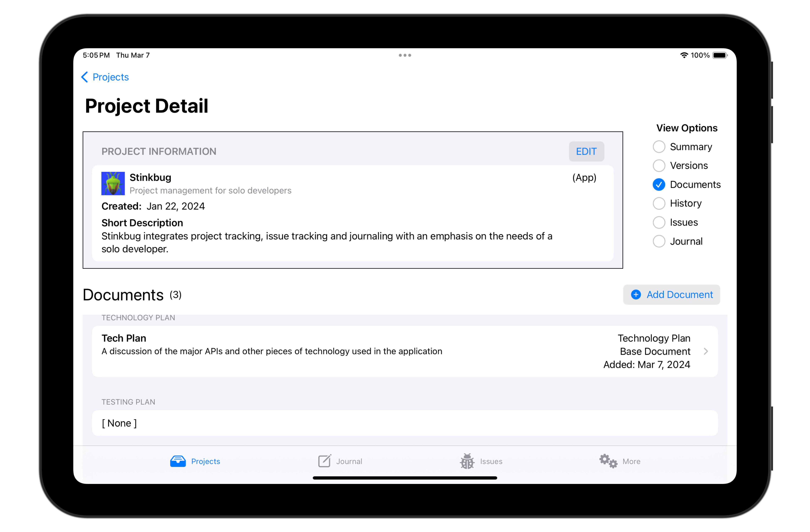Viewport: 810px width, 532px height.
Task: Go back via the Projects link
Action: pyautogui.click(x=111, y=77)
